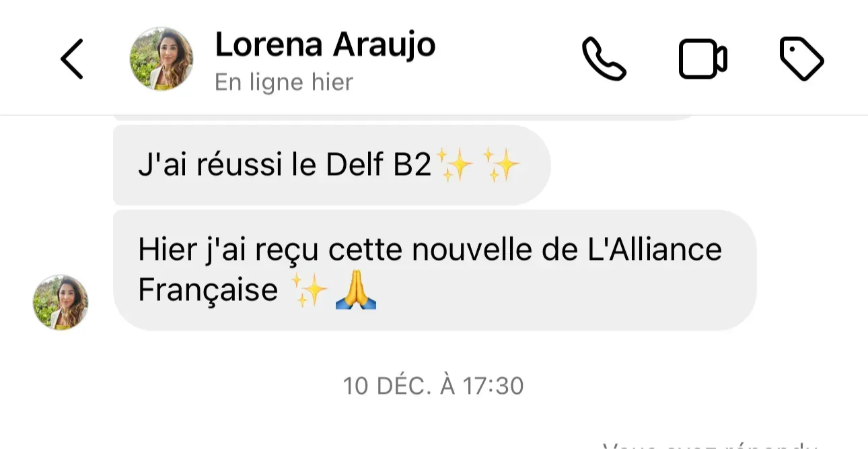Viewport: 868px width, 449px height.
Task: Open Lorena Araujo's header profile picture
Action: pos(161,59)
